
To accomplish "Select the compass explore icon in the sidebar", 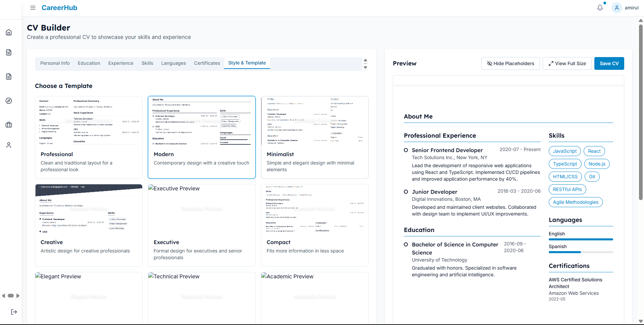I will coord(8,101).
